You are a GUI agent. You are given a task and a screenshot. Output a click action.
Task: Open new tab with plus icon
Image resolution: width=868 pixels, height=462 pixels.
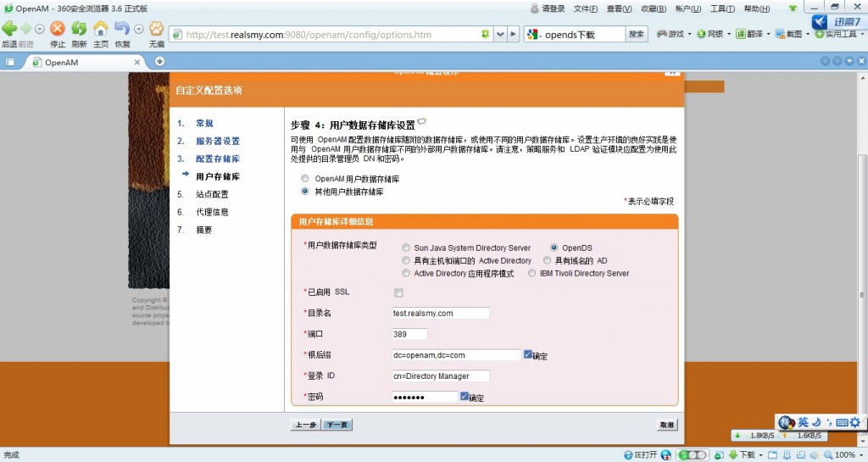click(x=159, y=61)
